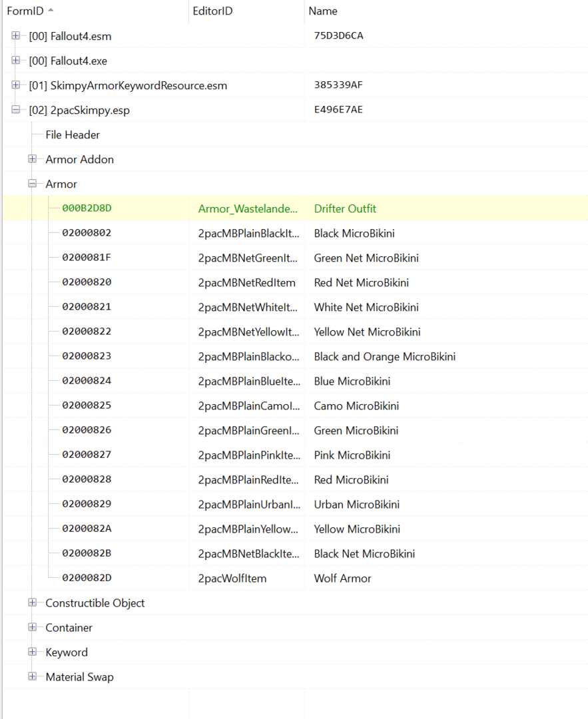Click the 75D3D6CA hash value
Viewport: 588px width, 719px height.
click(338, 36)
